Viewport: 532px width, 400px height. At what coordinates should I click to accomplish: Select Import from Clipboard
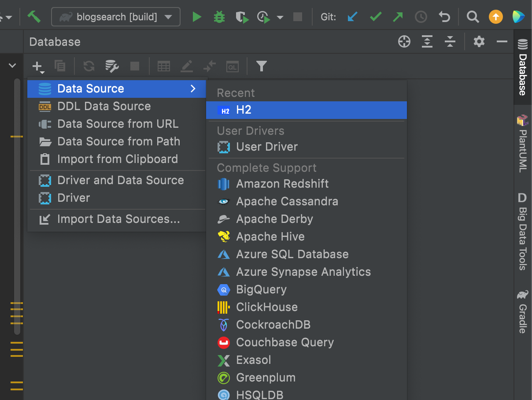(117, 159)
